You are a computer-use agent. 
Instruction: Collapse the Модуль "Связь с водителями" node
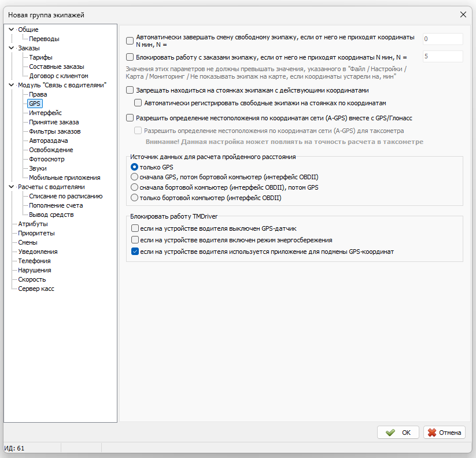[x=11, y=85]
